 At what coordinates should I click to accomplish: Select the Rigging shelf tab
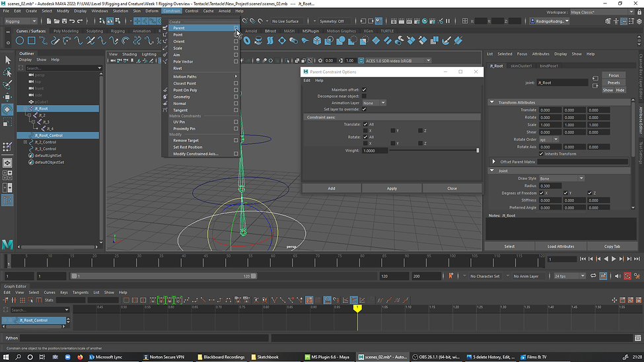(x=118, y=31)
